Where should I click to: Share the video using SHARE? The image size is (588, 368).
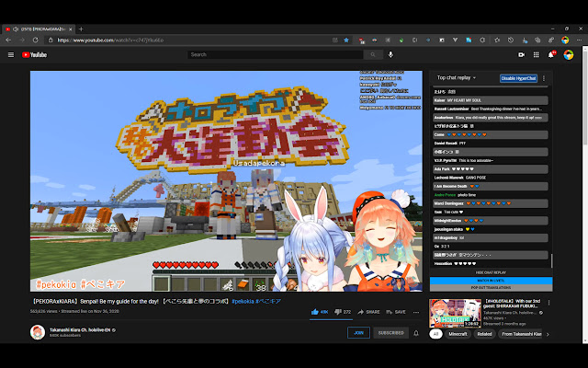point(368,312)
